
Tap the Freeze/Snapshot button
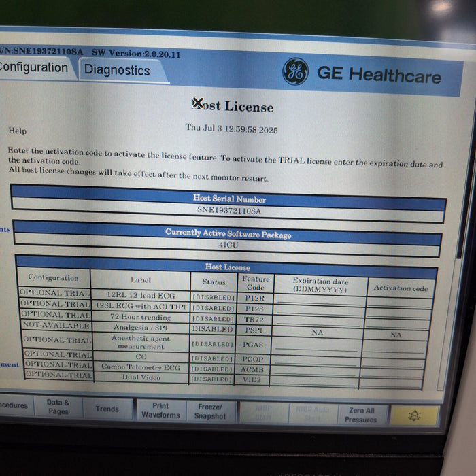pos(211,411)
